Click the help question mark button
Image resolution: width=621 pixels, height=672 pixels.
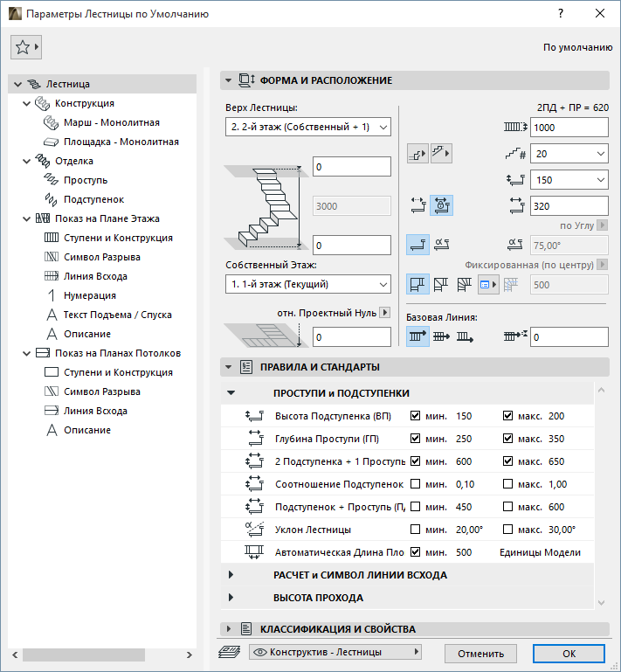point(561,13)
